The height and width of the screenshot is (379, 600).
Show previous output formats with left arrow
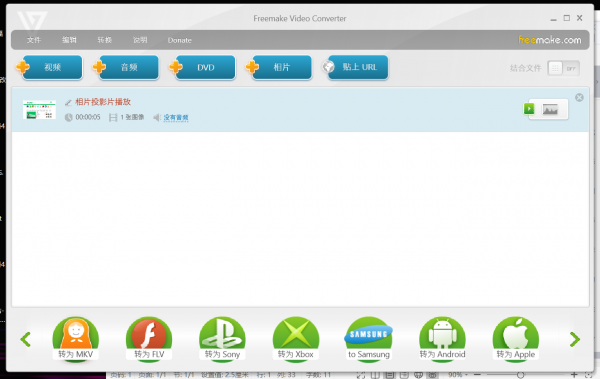click(26, 339)
